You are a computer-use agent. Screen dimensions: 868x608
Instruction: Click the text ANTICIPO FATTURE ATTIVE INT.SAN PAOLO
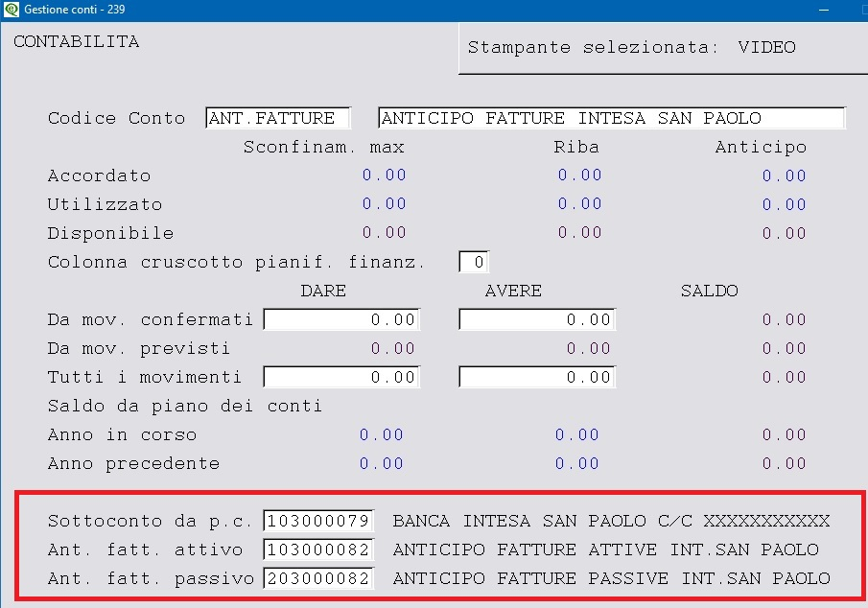[x=605, y=550]
